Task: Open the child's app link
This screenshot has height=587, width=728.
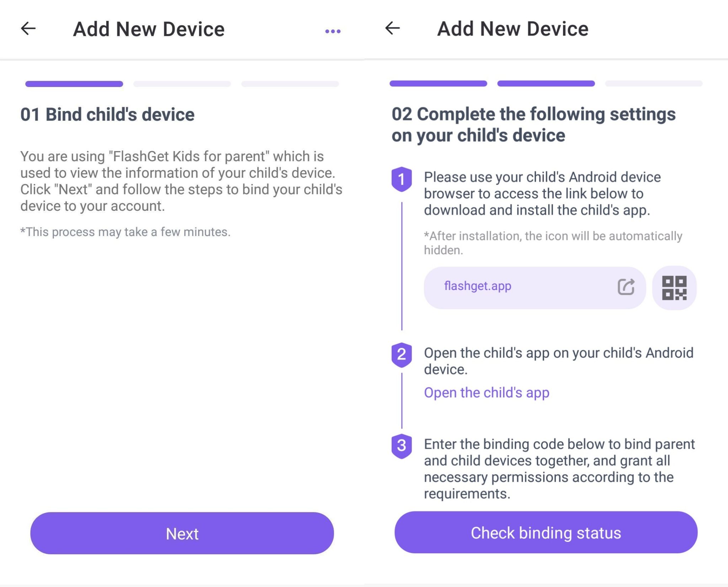Action: point(487,393)
